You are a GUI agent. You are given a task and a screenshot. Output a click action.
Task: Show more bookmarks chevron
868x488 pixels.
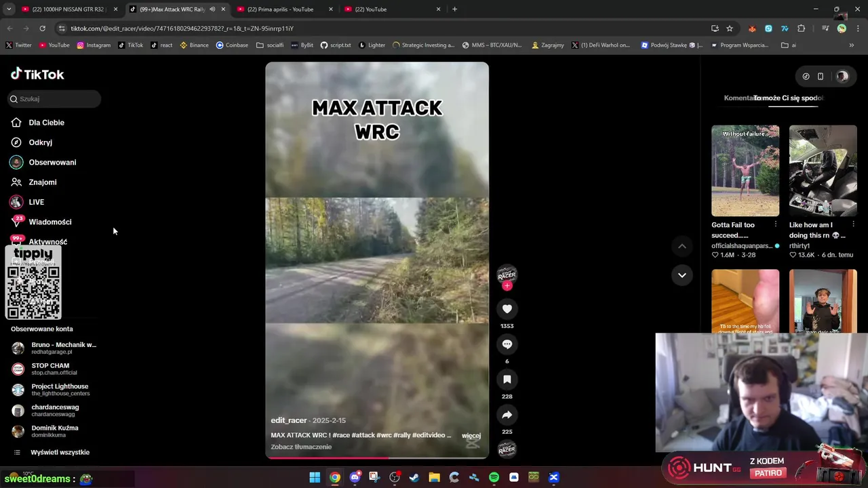click(x=852, y=45)
